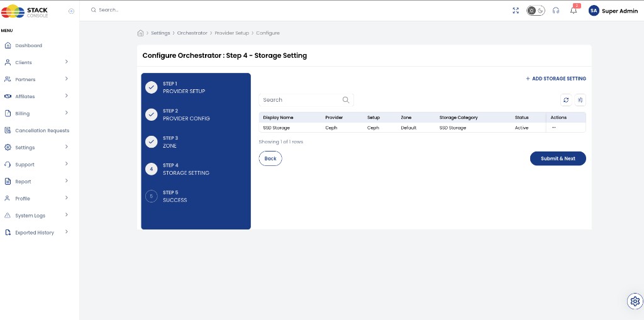Viewport: 644px width, 320px height.
Task: Click the Partners people icon
Action: coord(8,79)
